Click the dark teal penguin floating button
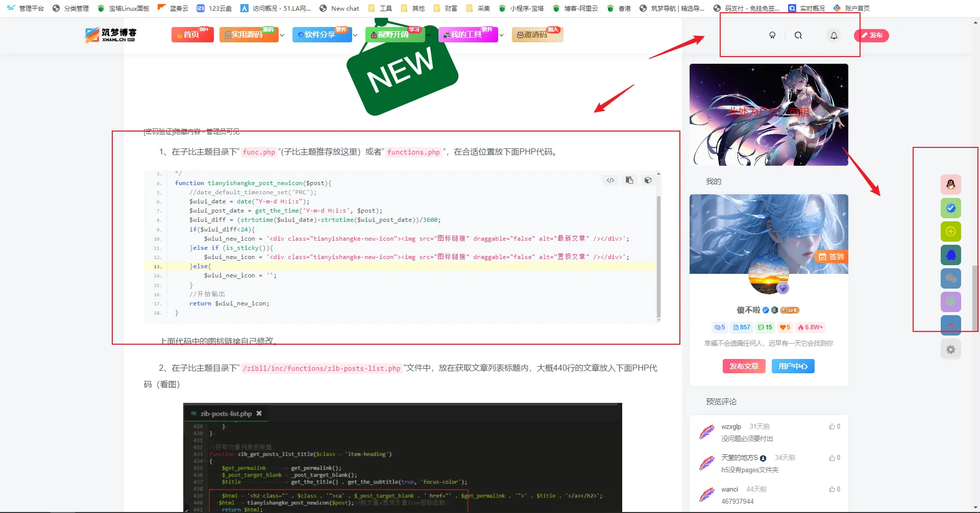The image size is (980, 513). click(950, 255)
